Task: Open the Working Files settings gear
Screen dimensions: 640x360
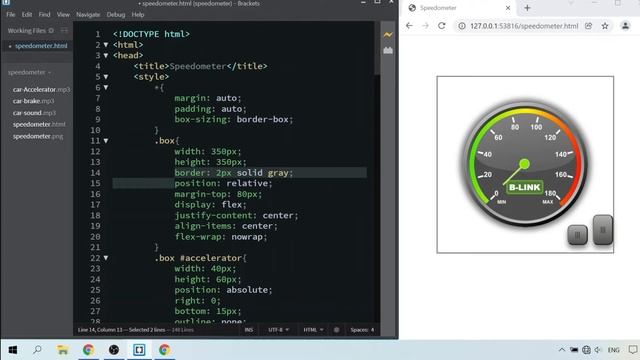Action: 51,31
